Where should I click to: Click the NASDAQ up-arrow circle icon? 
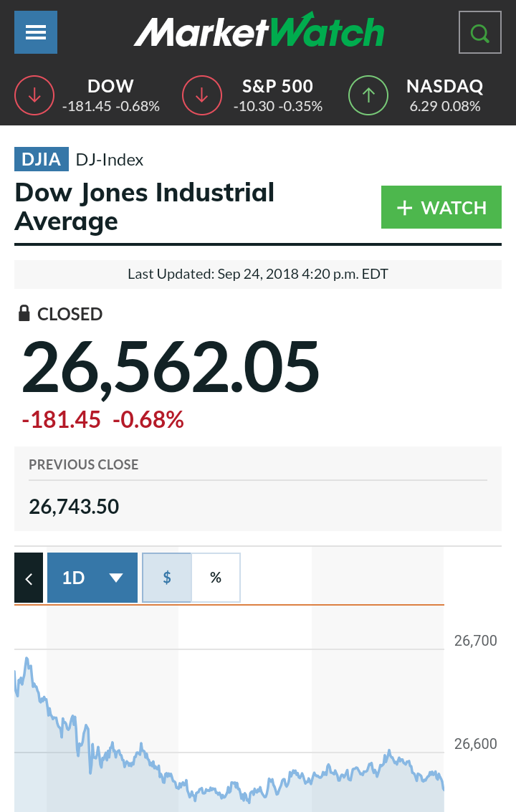coord(368,95)
